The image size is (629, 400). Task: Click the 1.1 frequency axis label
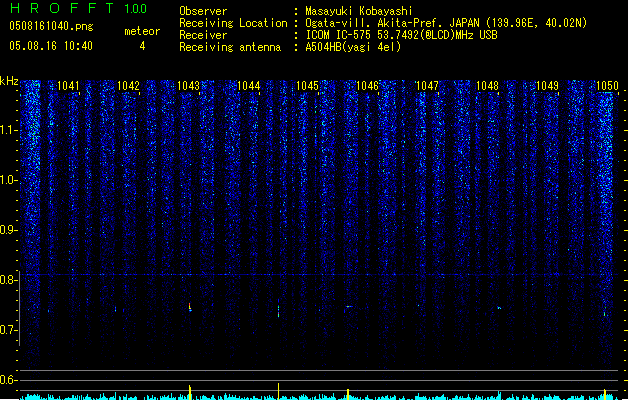[x=9, y=130]
